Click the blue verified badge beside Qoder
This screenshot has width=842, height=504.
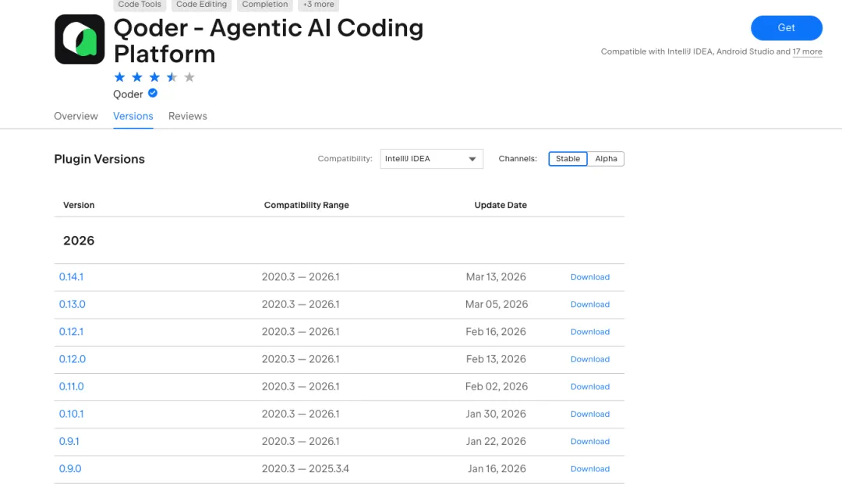click(153, 93)
